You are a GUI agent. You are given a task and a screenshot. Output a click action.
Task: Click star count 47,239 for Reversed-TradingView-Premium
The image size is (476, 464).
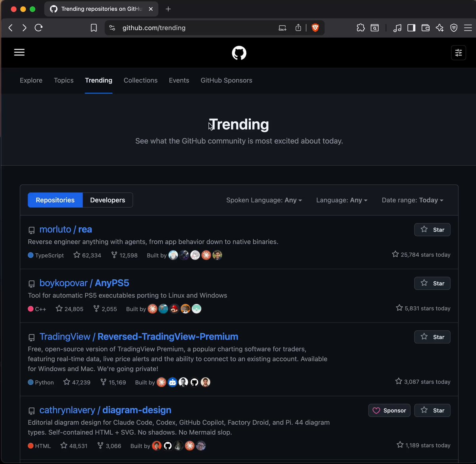[77, 382]
